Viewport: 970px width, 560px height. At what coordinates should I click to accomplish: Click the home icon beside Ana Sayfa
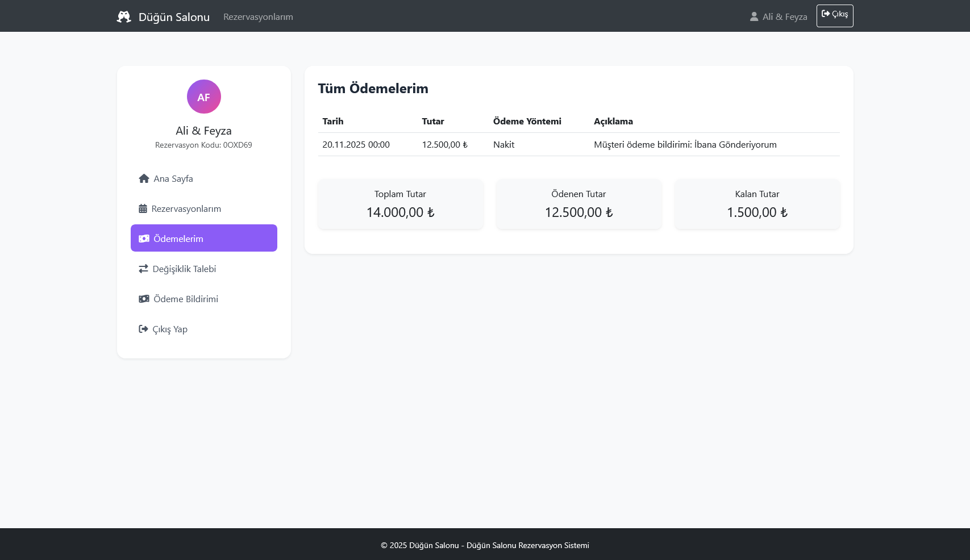(x=144, y=178)
